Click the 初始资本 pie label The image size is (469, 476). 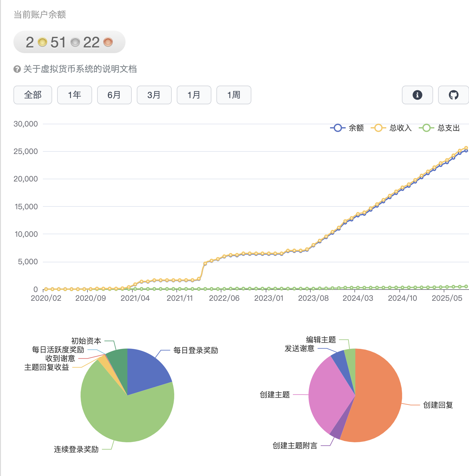[x=86, y=341]
